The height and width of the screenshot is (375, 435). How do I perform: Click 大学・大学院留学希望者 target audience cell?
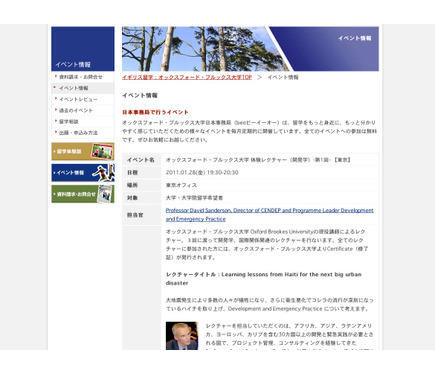(x=270, y=198)
